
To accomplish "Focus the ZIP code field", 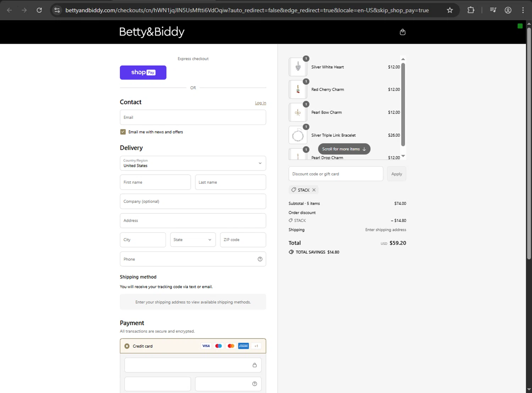I will point(243,240).
